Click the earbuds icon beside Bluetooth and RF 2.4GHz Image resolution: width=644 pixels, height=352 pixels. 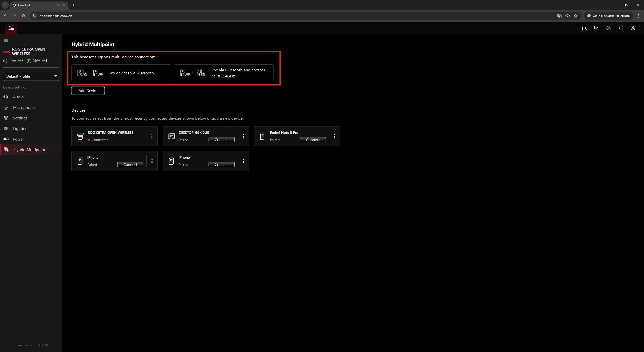pyautogui.click(x=192, y=73)
